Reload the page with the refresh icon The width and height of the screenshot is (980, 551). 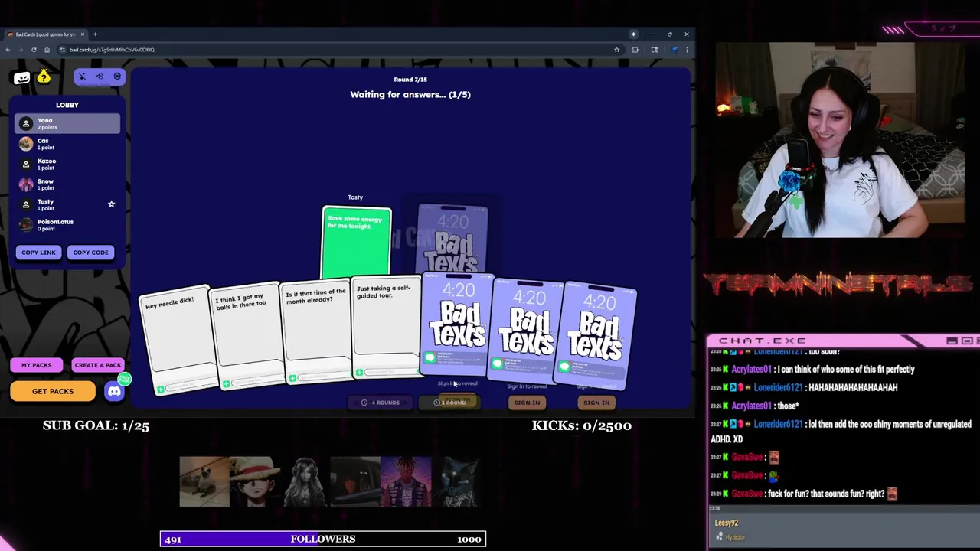tap(34, 50)
